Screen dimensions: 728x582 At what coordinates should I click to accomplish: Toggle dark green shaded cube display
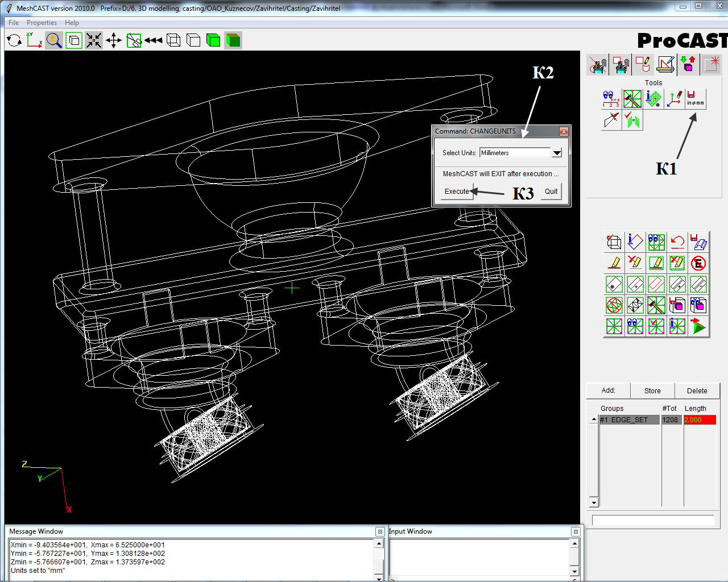pyautogui.click(x=233, y=40)
